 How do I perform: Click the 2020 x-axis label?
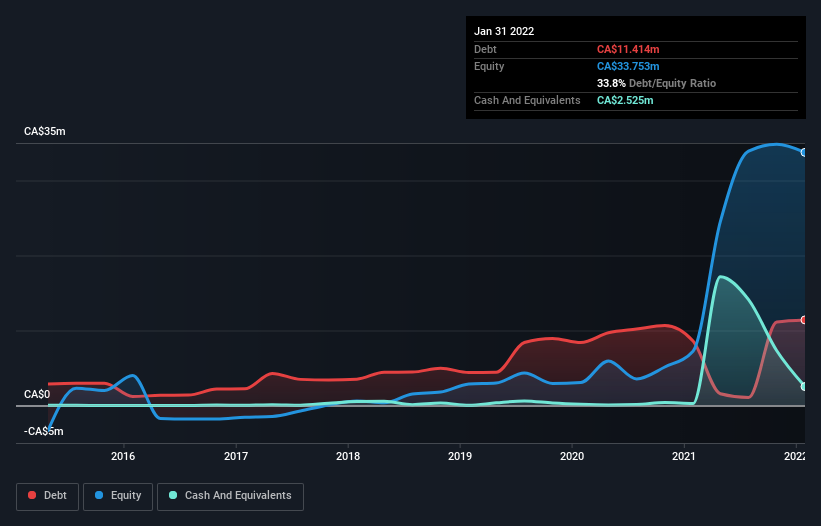572,456
